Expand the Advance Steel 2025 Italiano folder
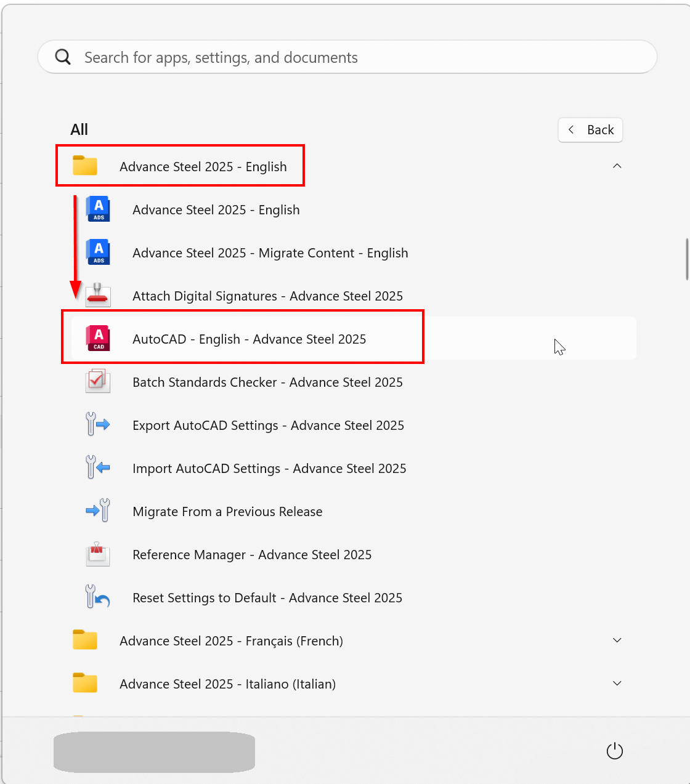 click(x=617, y=684)
